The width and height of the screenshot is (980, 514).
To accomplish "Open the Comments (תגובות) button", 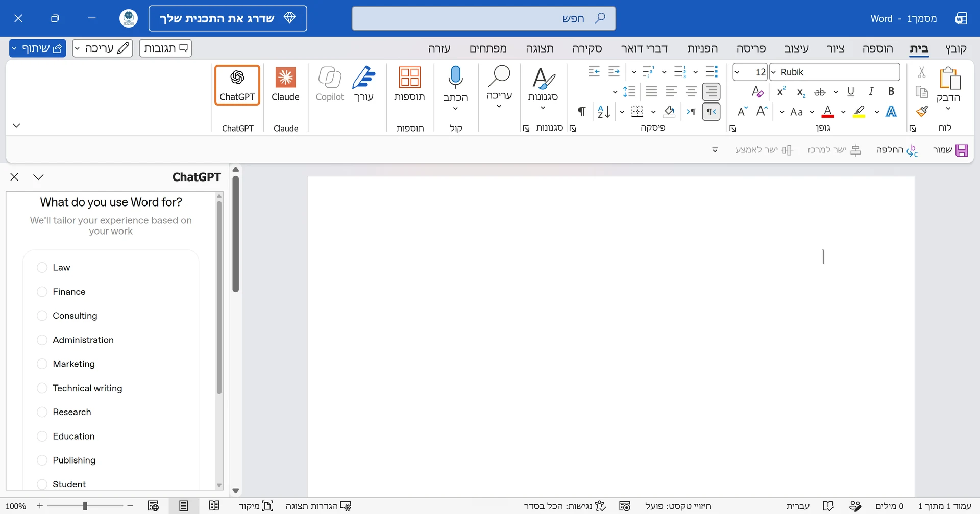I will [165, 48].
